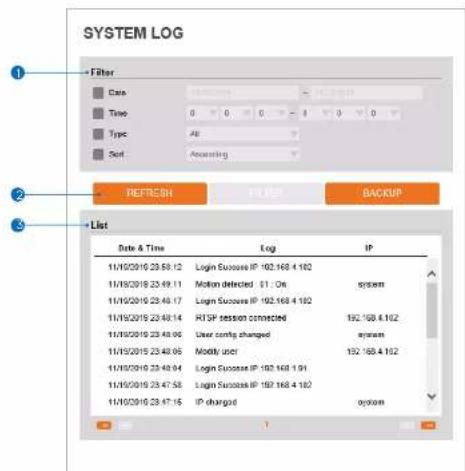This screenshot has height=471, width=465.
Task: Select the Login Success entry at 23:58:12
Action: (x=260, y=267)
